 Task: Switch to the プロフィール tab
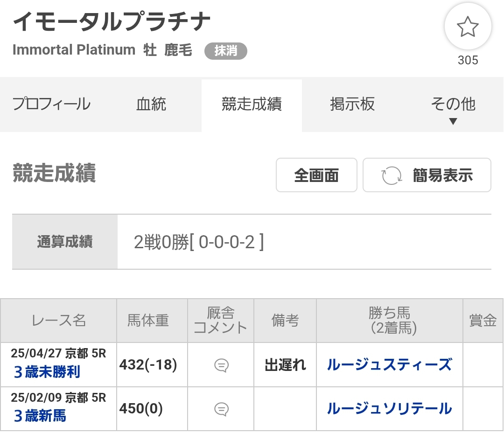(51, 105)
